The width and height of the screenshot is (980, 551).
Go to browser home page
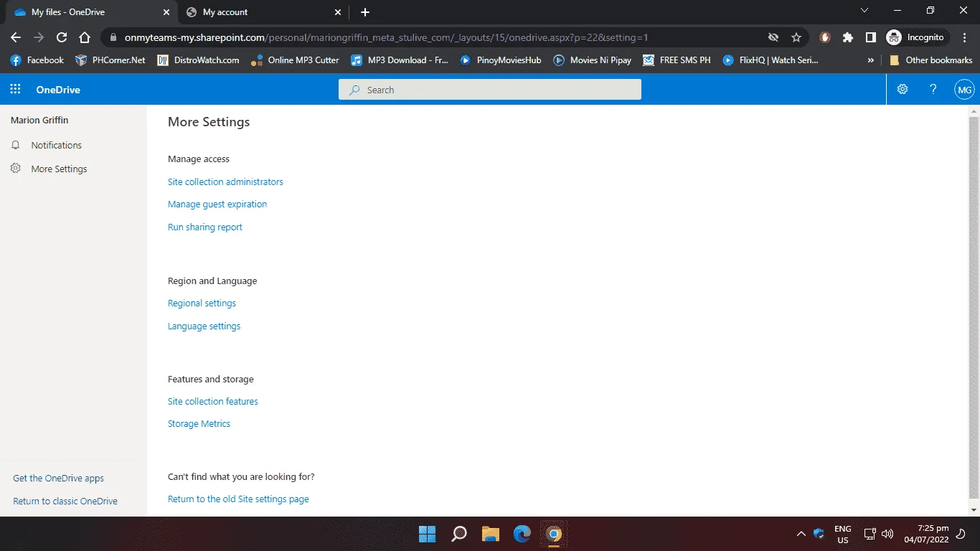[85, 37]
